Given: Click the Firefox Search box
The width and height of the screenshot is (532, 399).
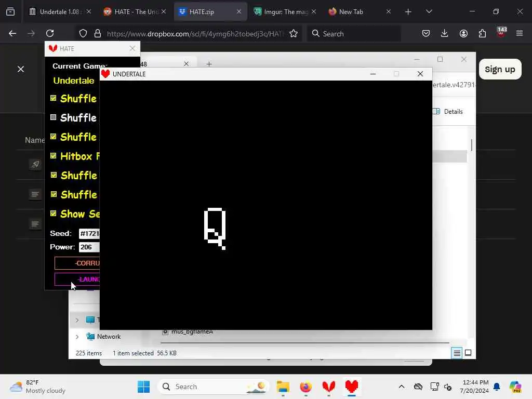Looking at the screenshot, I should tap(354, 33).
